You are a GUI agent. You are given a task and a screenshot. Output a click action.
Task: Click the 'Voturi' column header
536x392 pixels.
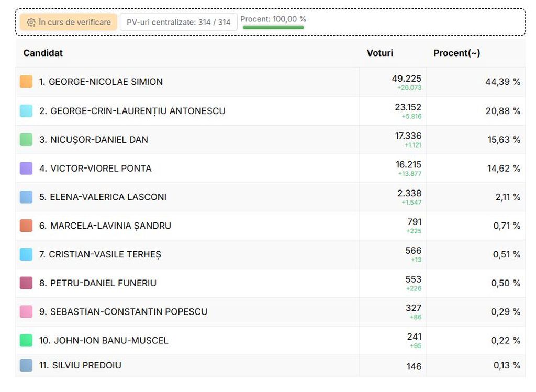click(379, 53)
